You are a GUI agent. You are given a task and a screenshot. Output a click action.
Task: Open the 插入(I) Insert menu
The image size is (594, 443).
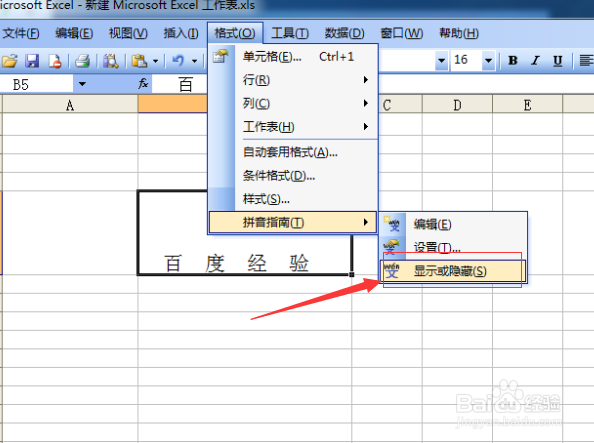click(181, 33)
